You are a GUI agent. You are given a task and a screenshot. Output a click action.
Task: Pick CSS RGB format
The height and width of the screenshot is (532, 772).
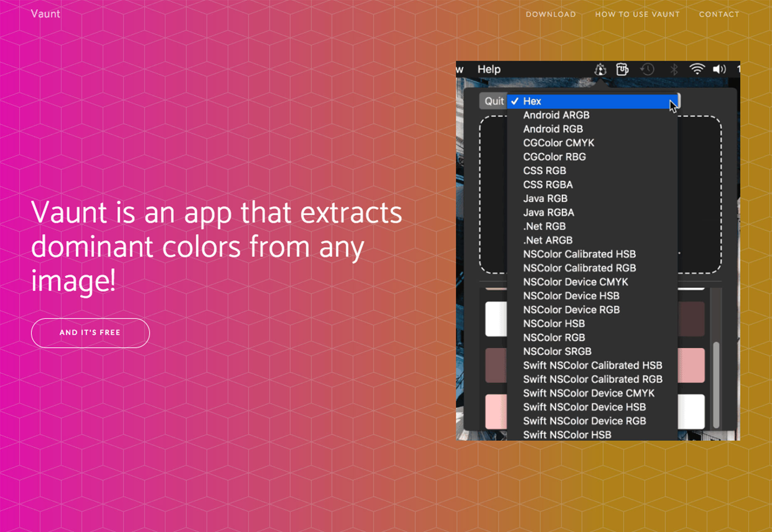592,171
